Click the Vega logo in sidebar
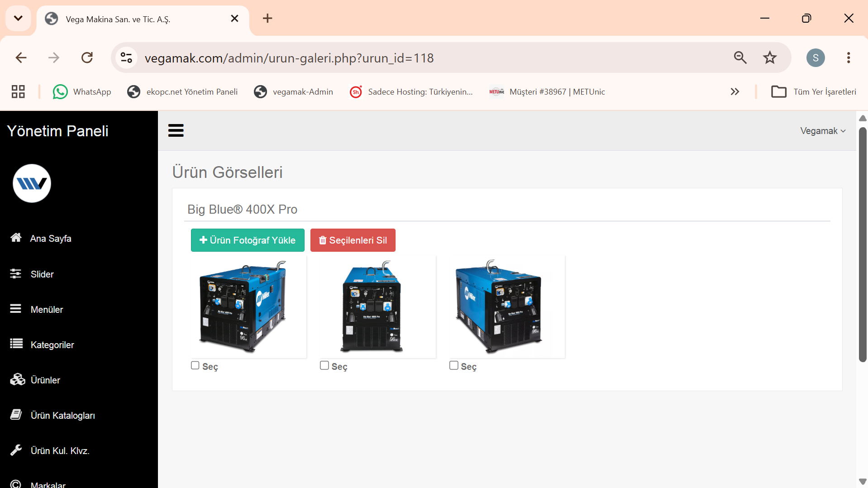 (32, 183)
